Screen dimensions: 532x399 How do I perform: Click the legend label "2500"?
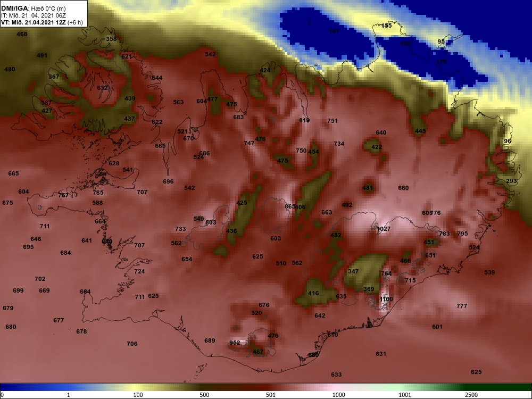[471, 395]
